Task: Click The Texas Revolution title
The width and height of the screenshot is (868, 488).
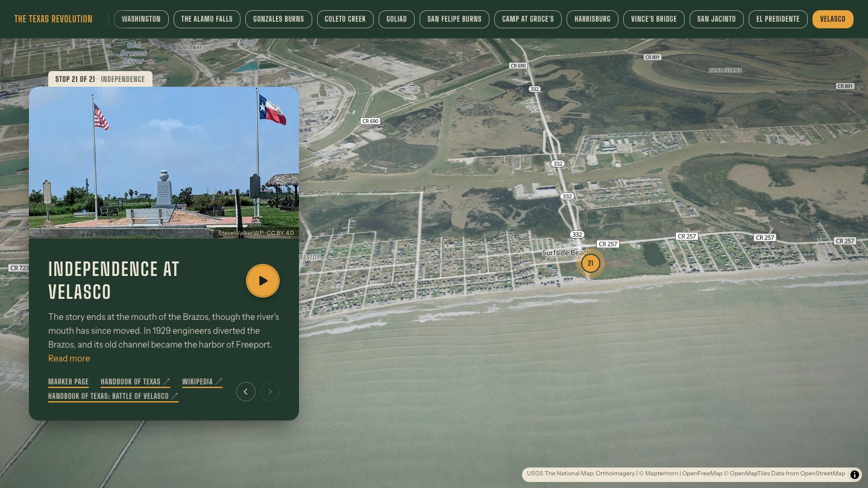Action: (x=54, y=19)
